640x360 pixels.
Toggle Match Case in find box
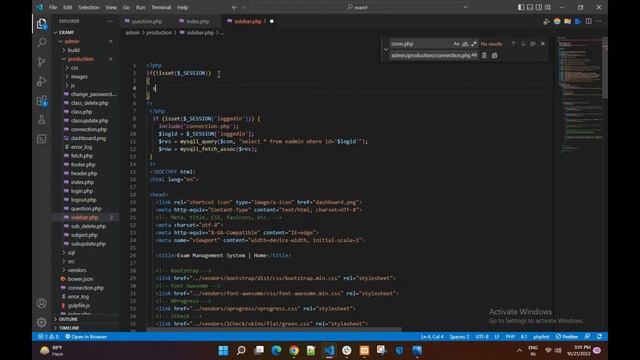456,44
